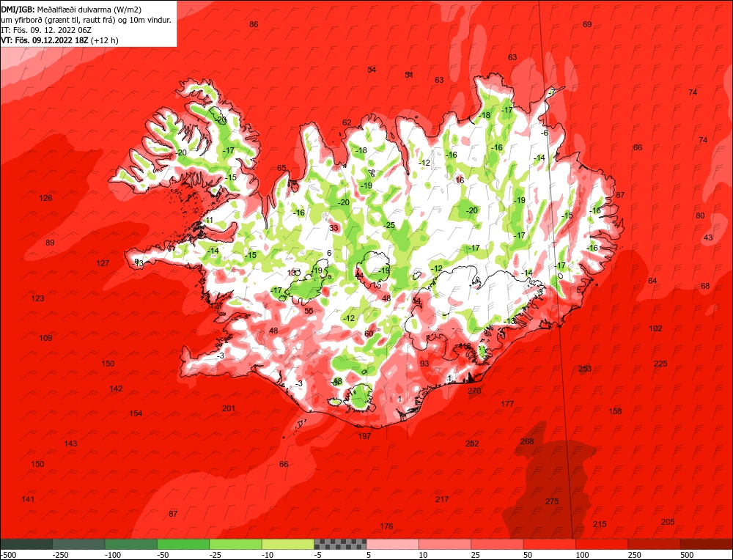
Task: Select the '100' legend scale label
Action: click(583, 555)
